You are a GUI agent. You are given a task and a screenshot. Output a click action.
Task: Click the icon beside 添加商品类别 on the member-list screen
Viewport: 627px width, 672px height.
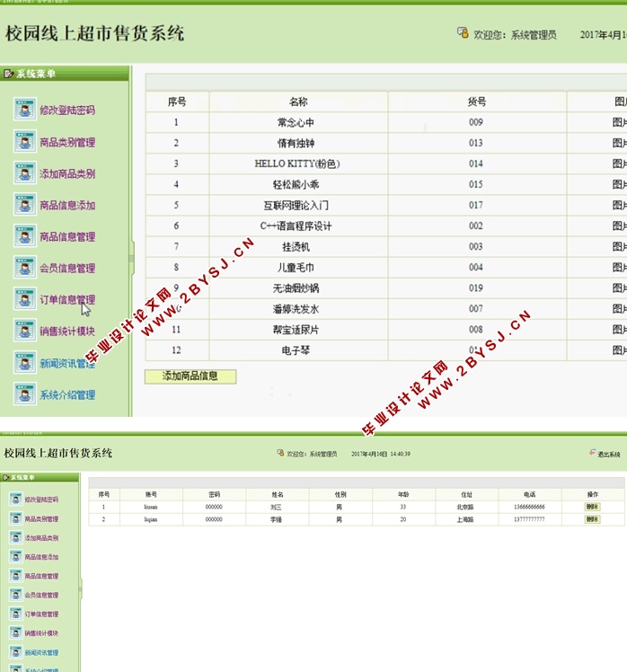(x=16, y=537)
